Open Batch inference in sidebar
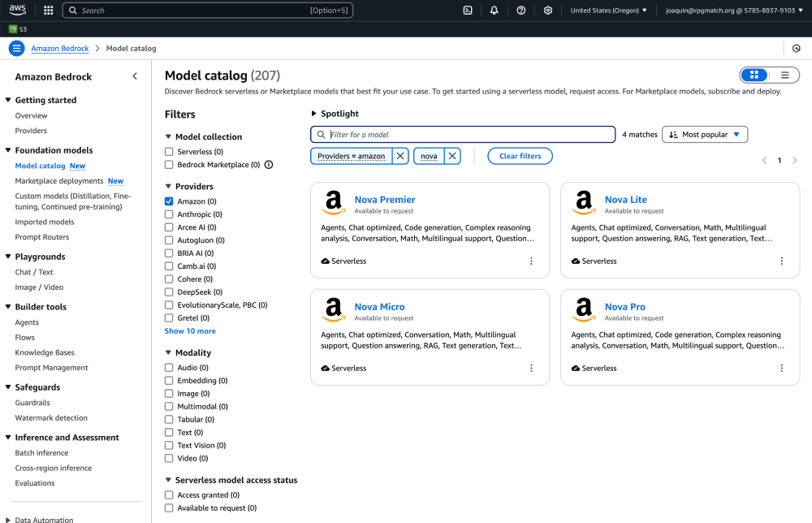This screenshot has width=812, height=523. (x=41, y=453)
